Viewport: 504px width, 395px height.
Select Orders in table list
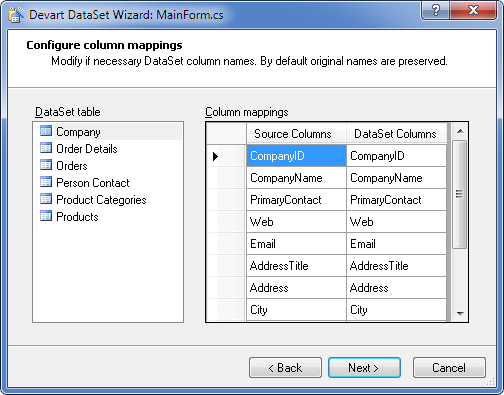[72, 166]
